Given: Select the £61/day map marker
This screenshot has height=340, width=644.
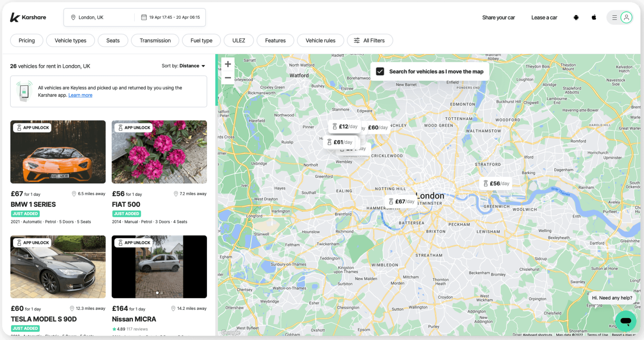Looking at the screenshot, I should (340, 142).
